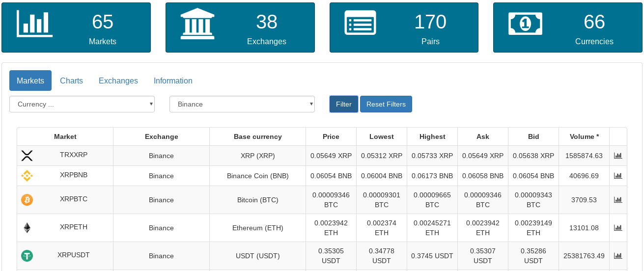Viewport: 644px width, 271px height.
Task: Click the bar chart icon in Markets card
Action: click(x=34, y=23)
